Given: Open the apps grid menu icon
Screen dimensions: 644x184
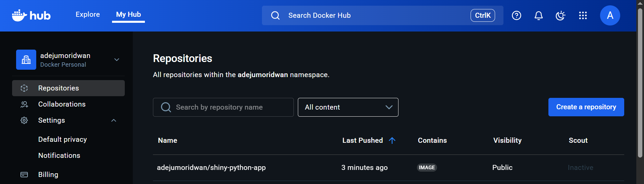Looking at the screenshot, I should click(x=583, y=15).
